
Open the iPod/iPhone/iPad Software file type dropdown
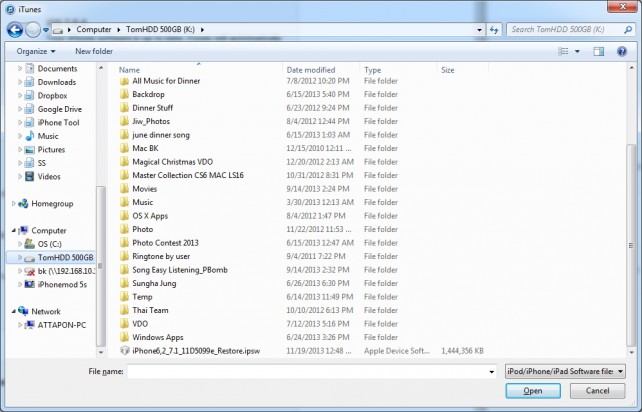565,371
